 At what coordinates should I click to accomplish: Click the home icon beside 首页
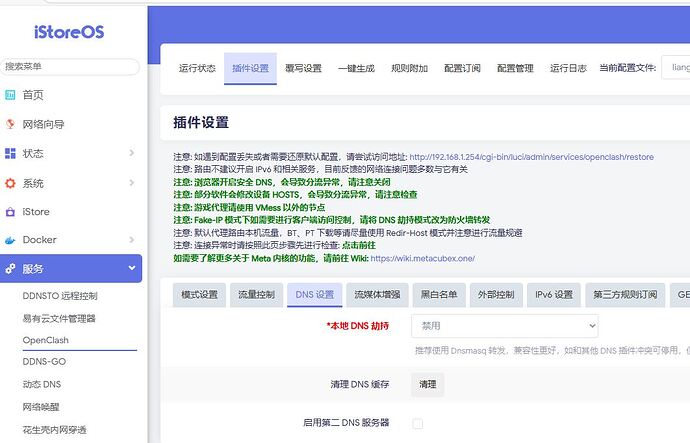tap(11, 95)
